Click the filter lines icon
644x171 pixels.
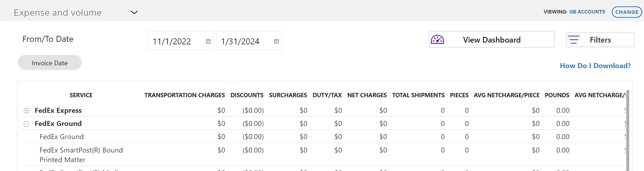point(574,40)
